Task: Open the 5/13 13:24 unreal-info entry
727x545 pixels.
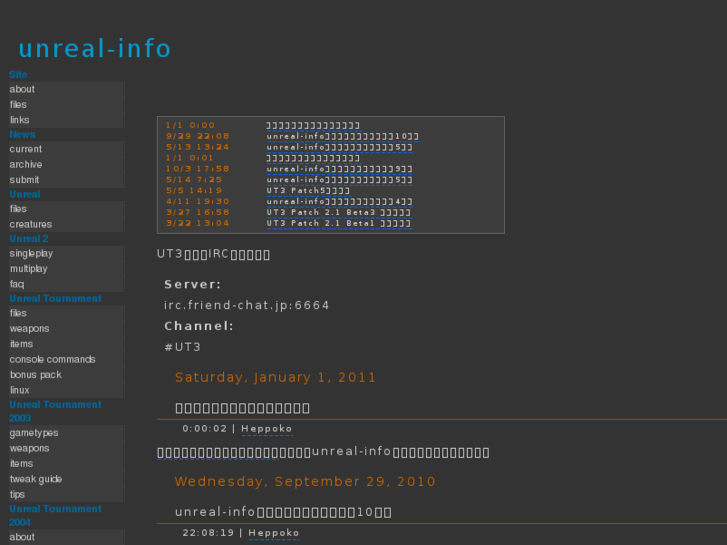Action: pyautogui.click(x=339, y=147)
